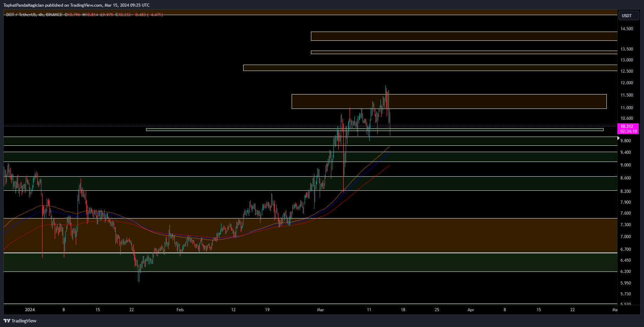The height and width of the screenshot is (327, 644).
Task: Select the 8.600 price axis label
Action: pos(626,178)
